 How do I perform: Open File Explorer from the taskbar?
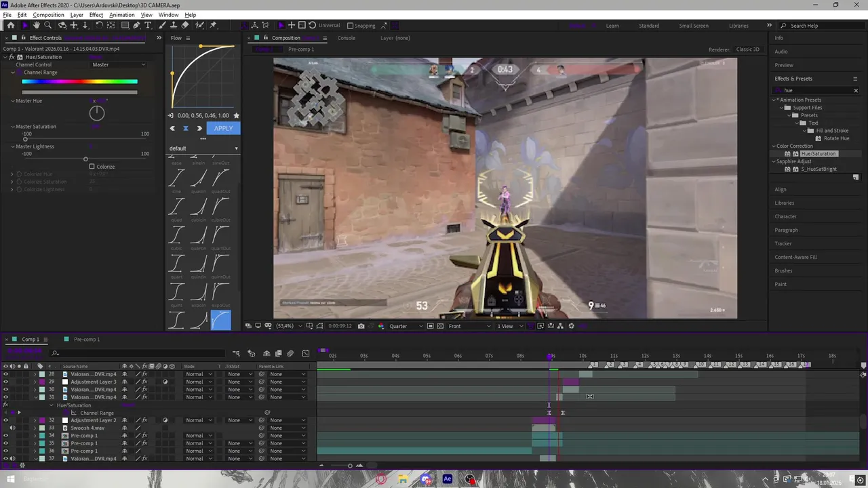403,479
